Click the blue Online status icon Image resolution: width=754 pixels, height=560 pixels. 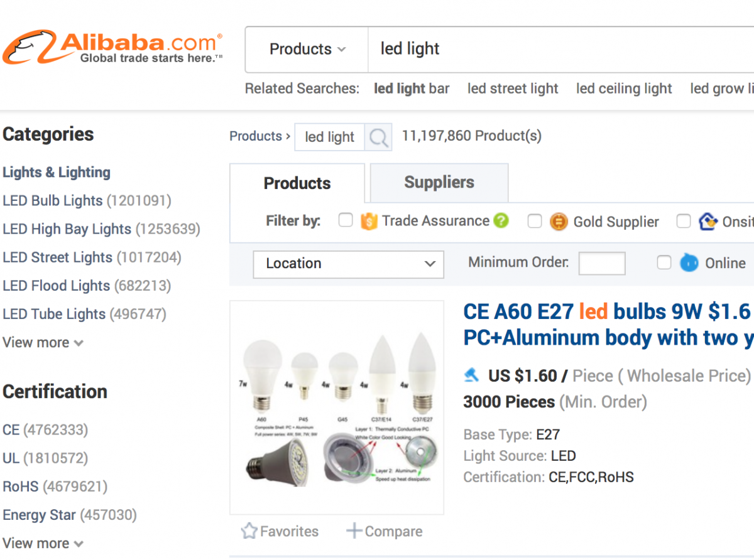[x=689, y=263]
